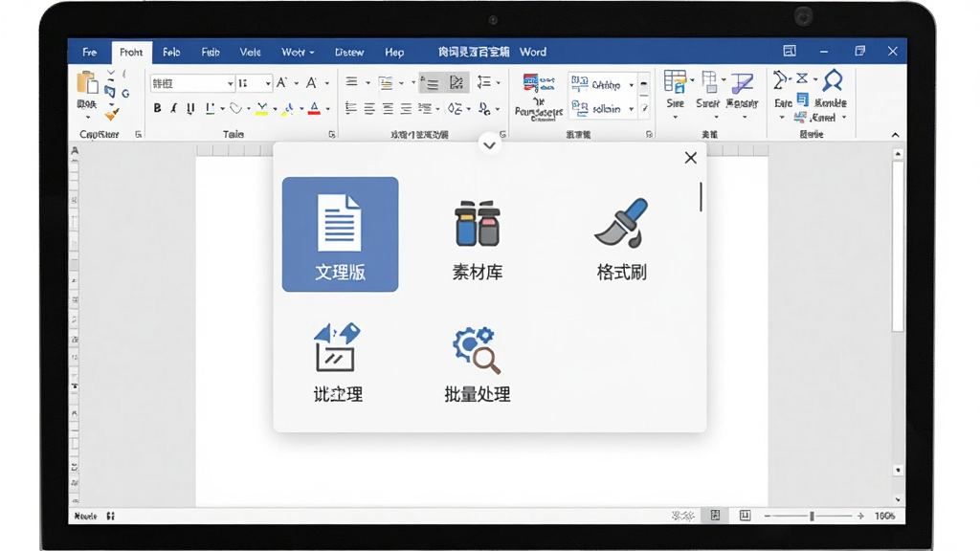Click the line spacing icon
This screenshot has width=980, height=551.
coord(484,82)
